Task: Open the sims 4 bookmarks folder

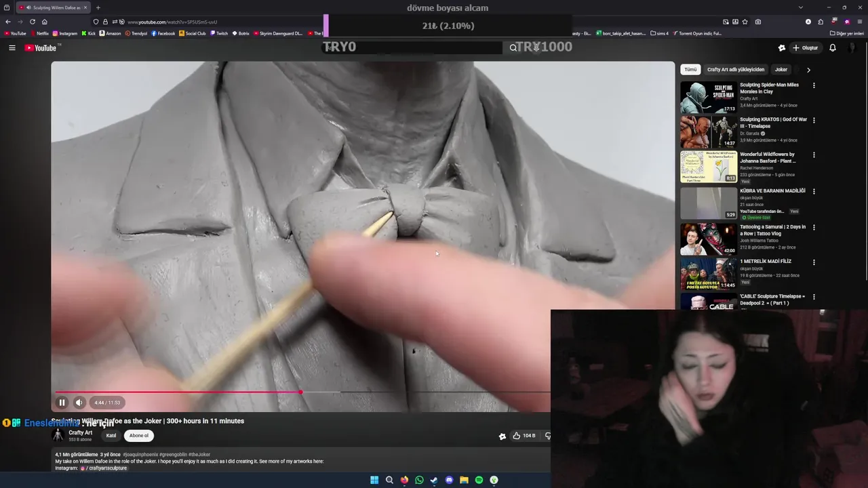Action: tap(659, 33)
